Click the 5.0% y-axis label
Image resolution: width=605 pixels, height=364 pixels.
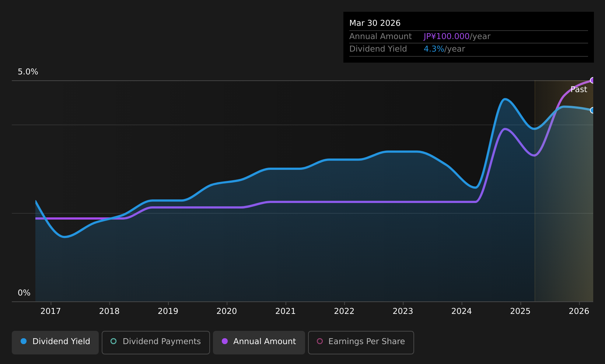pos(28,72)
